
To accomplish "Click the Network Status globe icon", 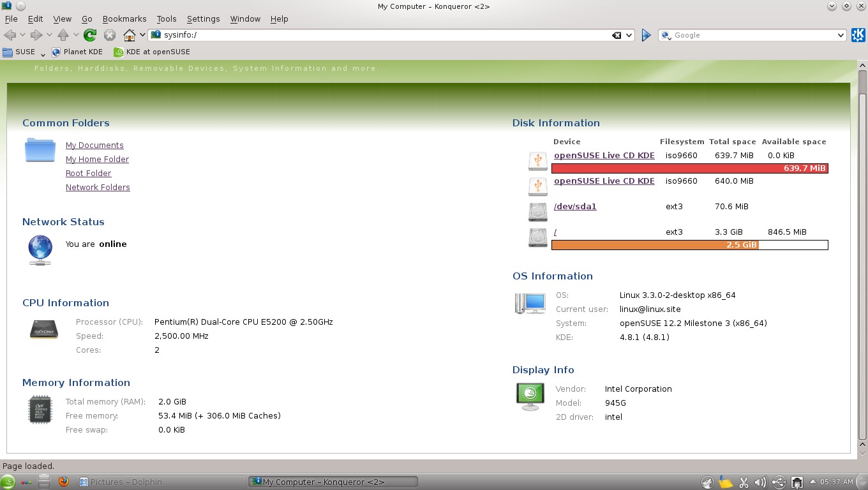I will click(40, 249).
